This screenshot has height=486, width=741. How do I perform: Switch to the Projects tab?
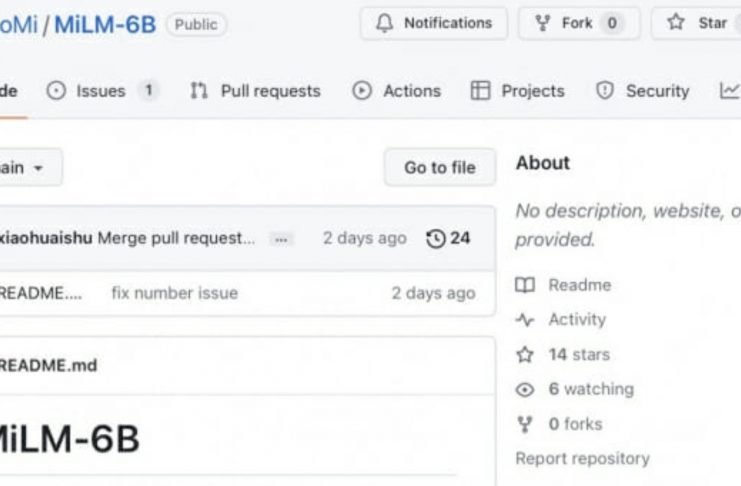pyautogui.click(x=517, y=90)
